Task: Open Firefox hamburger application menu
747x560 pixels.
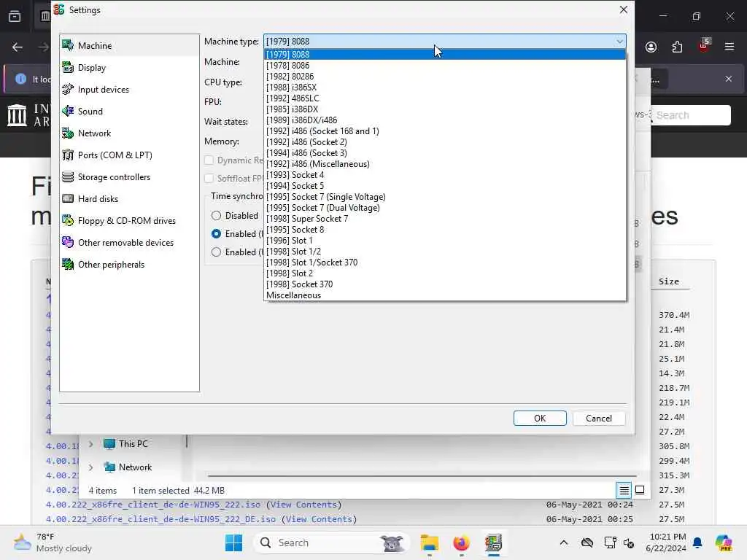Action: (729, 47)
